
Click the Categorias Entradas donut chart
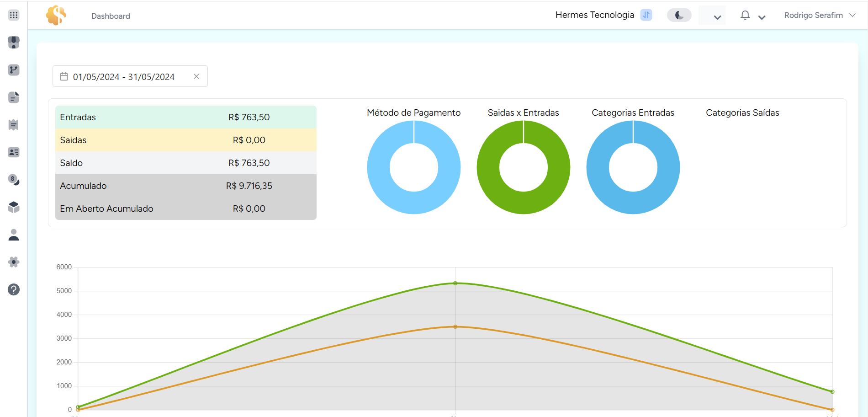[x=633, y=167]
